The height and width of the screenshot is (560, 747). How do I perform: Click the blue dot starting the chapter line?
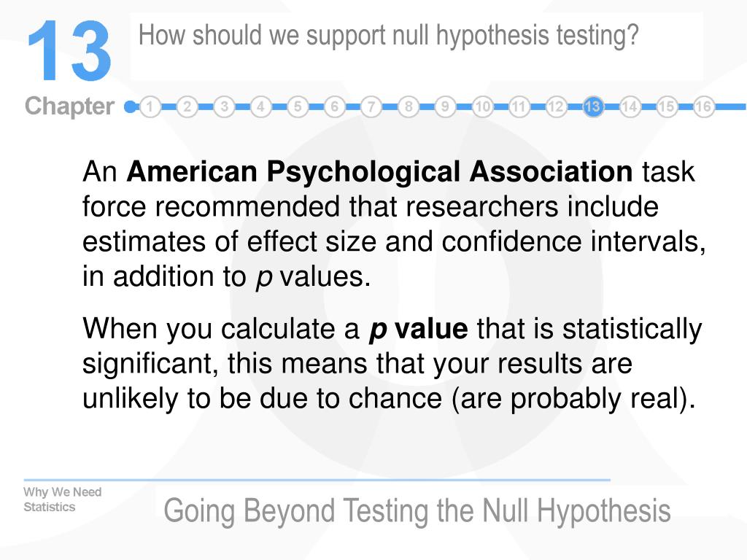(x=130, y=106)
